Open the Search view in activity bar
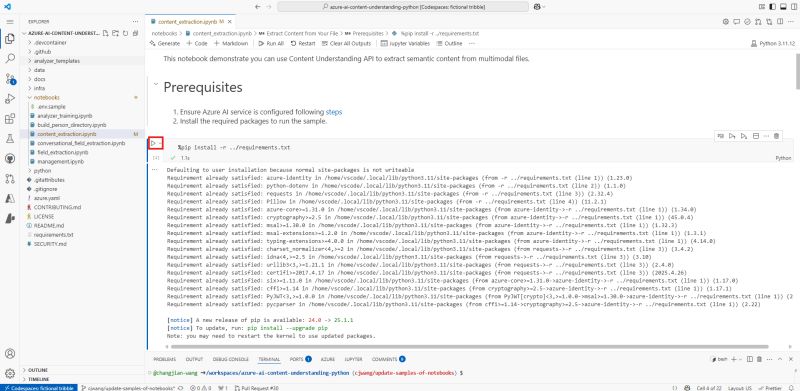This screenshot has height=391, width=800. pos(10,59)
